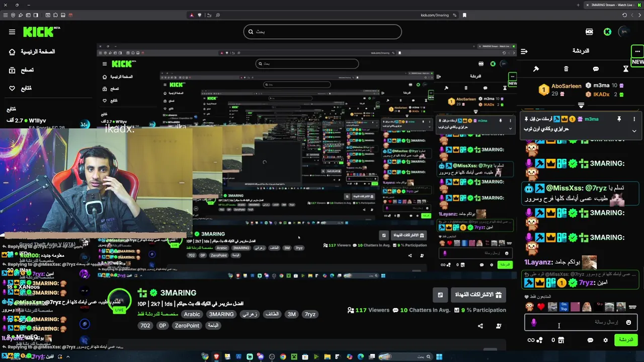Click purple microphone in message box
Image resolution: width=644 pixels, height=362 pixels.
[x=533, y=322]
